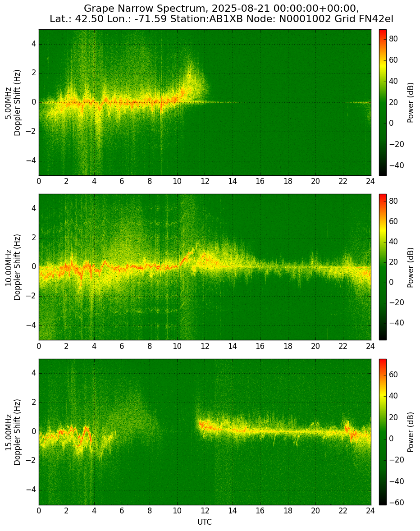Click the 5.00MHz Doppler Shift axis label

13,103
